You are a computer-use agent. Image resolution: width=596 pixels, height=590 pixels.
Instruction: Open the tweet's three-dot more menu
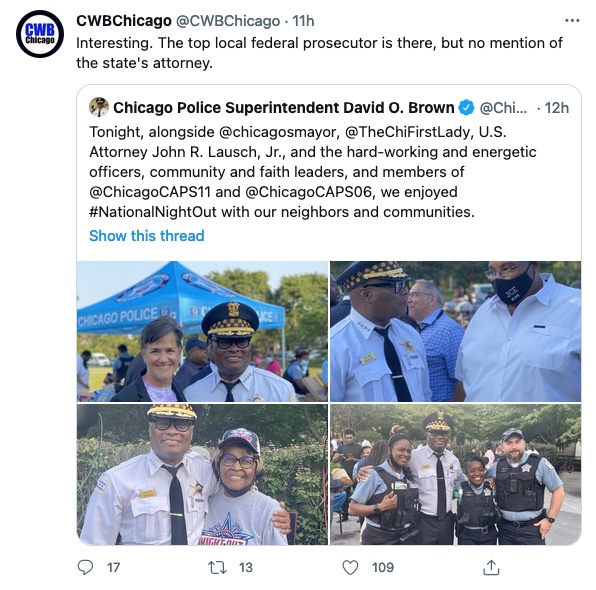(x=572, y=21)
